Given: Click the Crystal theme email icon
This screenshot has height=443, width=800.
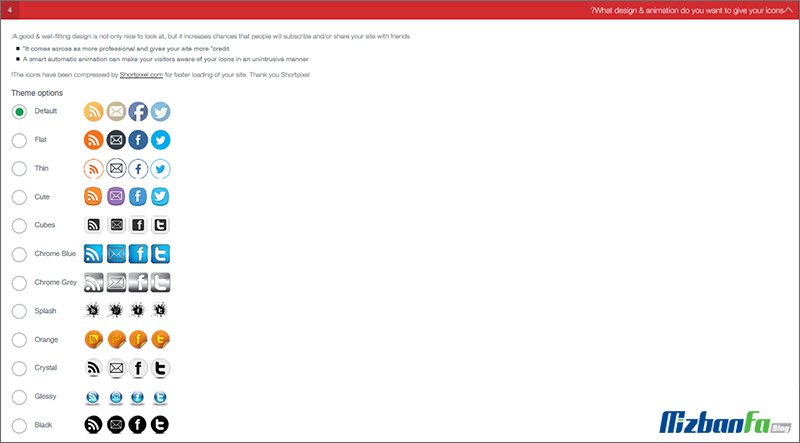Looking at the screenshot, I should click(x=116, y=368).
